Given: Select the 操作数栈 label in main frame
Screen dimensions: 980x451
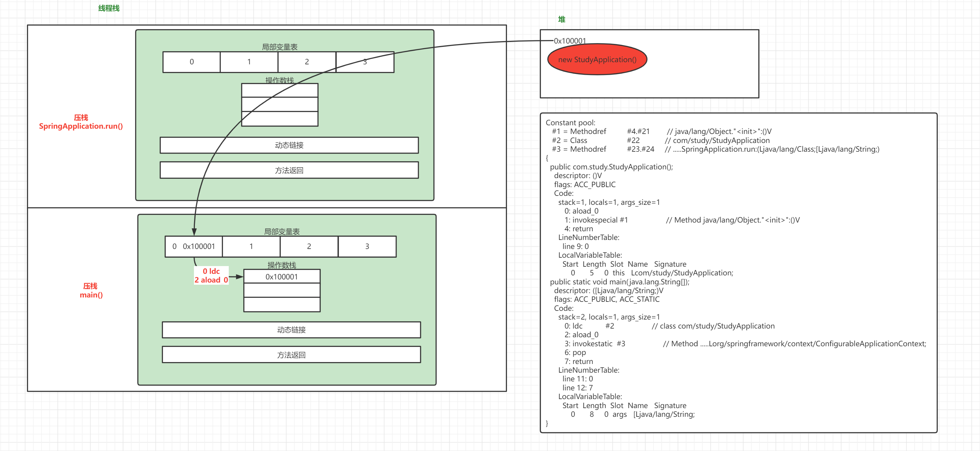Looking at the screenshot, I should pos(282,265).
